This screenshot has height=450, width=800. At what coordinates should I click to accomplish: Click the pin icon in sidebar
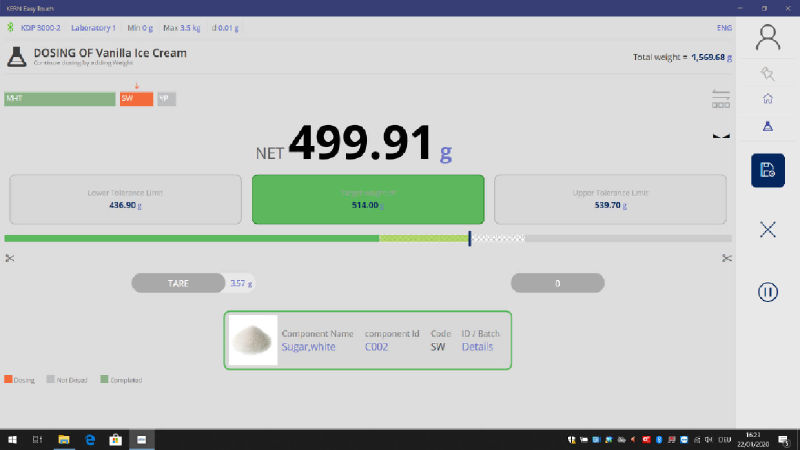[x=767, y=73]
